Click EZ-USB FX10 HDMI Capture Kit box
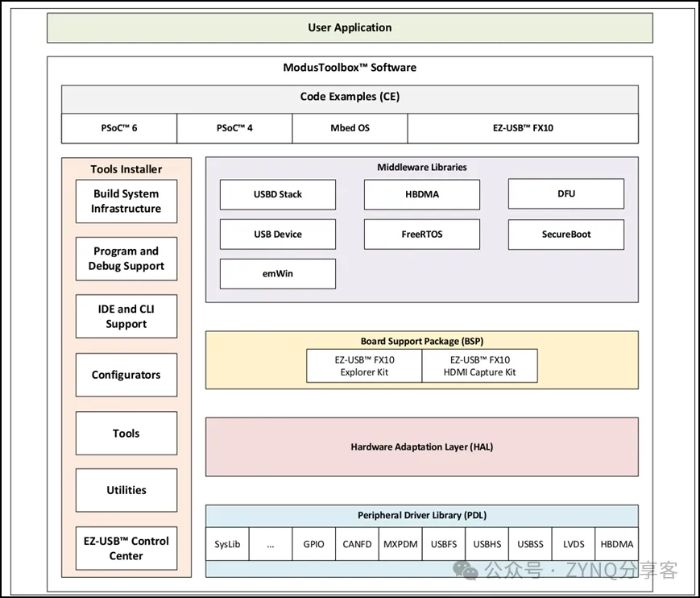The width and height of the screenshot is (700, 598). coord(479,366)
